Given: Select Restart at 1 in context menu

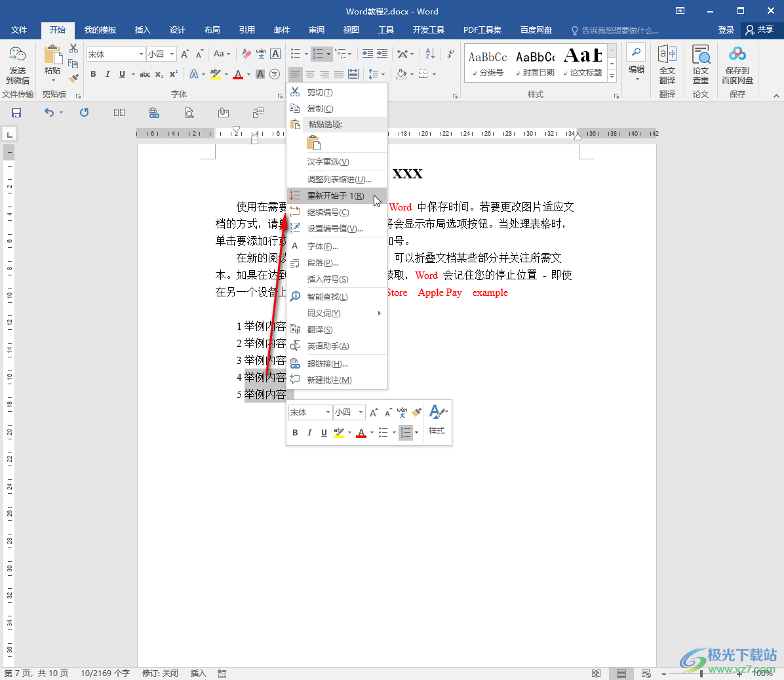Looking at the screenshot, I should (x=337, y=195).
